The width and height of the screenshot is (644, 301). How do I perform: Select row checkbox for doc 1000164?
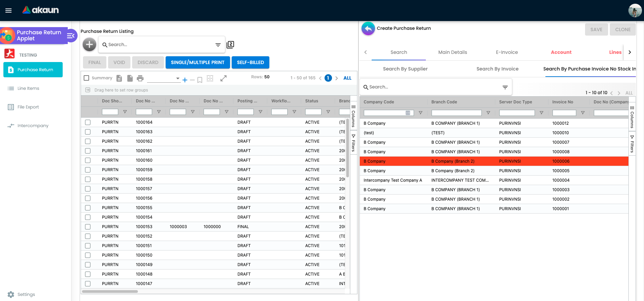(88, 122)
